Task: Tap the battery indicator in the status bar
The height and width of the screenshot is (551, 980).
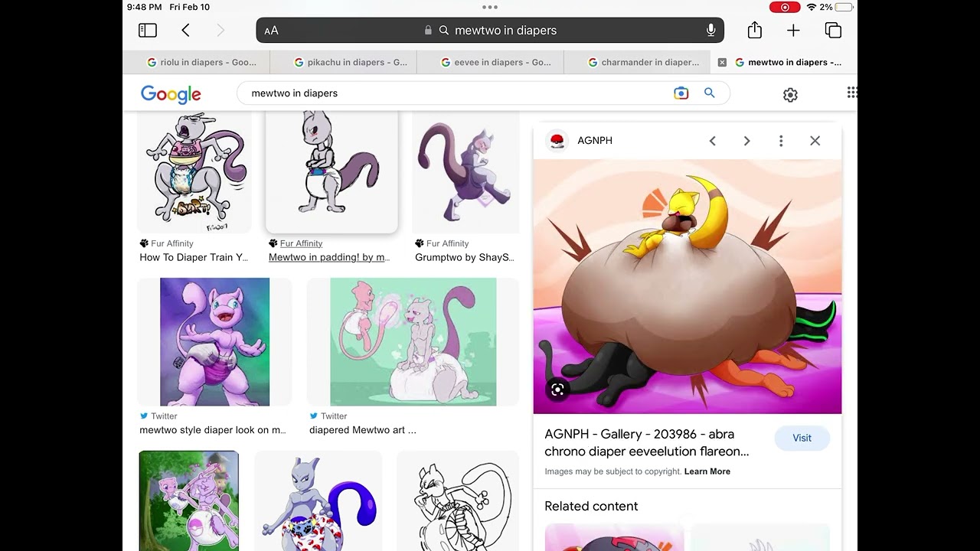Action: coord(844,7)
